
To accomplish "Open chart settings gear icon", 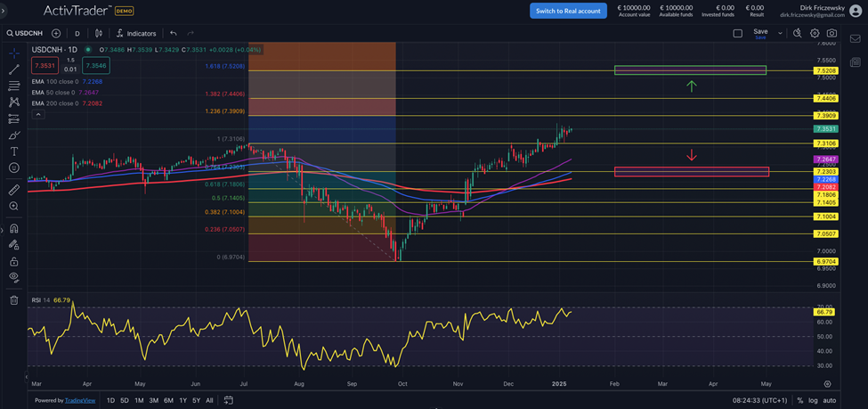I will coord(815,33).
